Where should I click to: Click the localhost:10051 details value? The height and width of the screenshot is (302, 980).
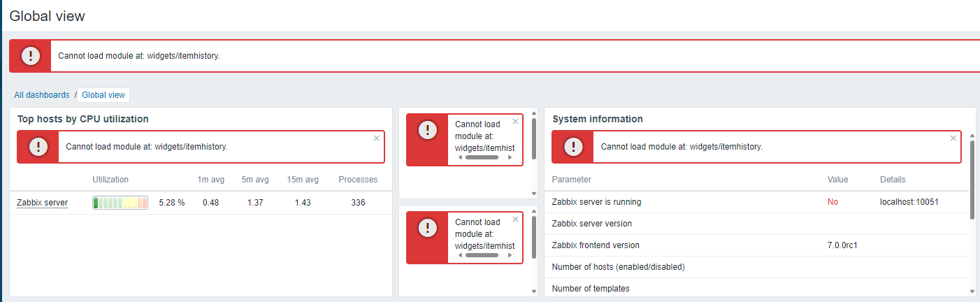pos(909,202)
